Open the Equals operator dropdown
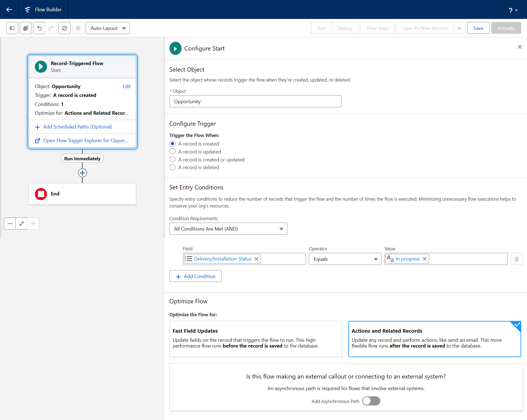The height and width of the screenshot is (420, 527). 345,259
